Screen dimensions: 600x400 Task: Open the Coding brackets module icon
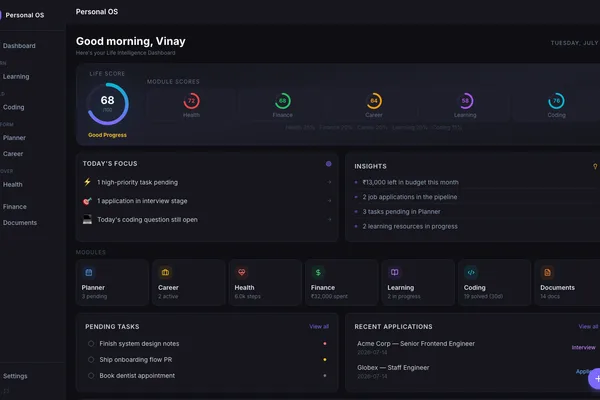[471, 273]
